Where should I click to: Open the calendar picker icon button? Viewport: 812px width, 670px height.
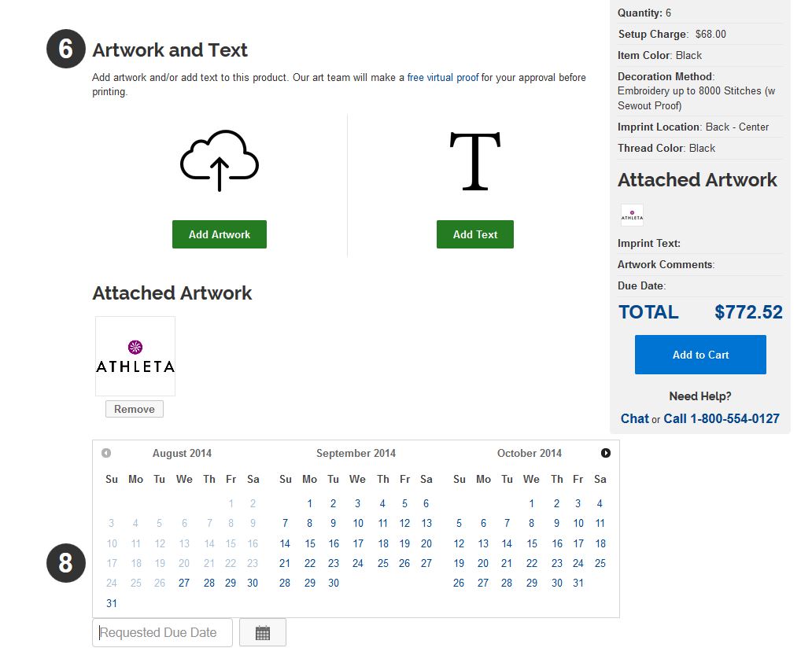tap(263, 633)
